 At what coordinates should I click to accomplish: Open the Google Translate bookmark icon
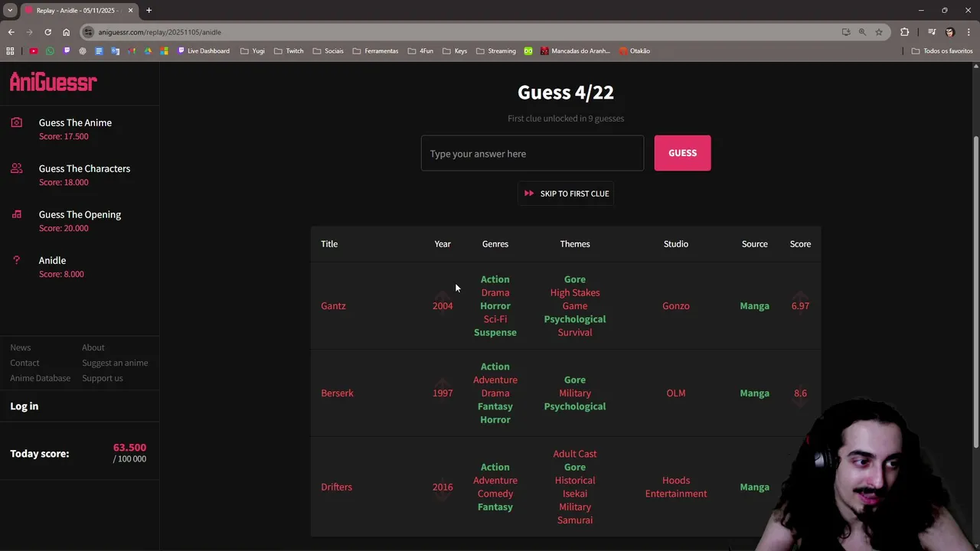click(x=116, y=51)
